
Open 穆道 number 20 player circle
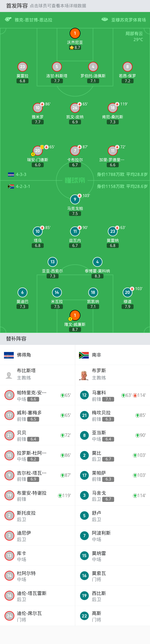(x=127, y=292)
